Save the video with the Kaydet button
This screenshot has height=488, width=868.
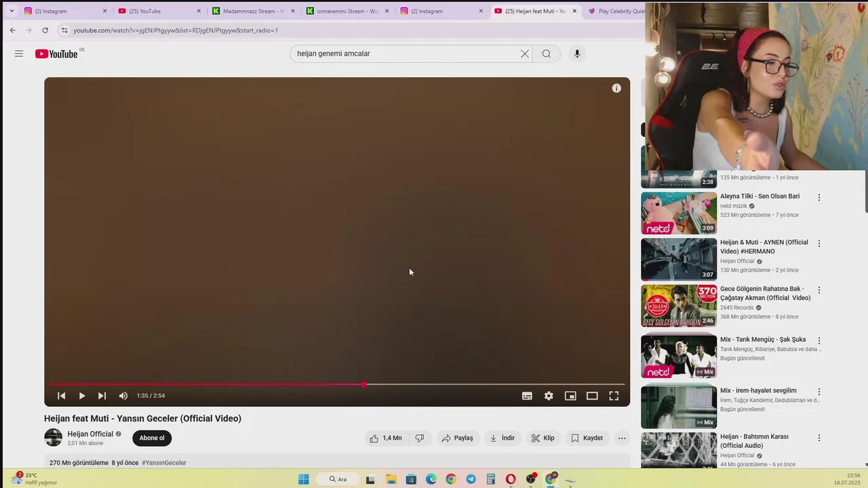tap(587, 438)
